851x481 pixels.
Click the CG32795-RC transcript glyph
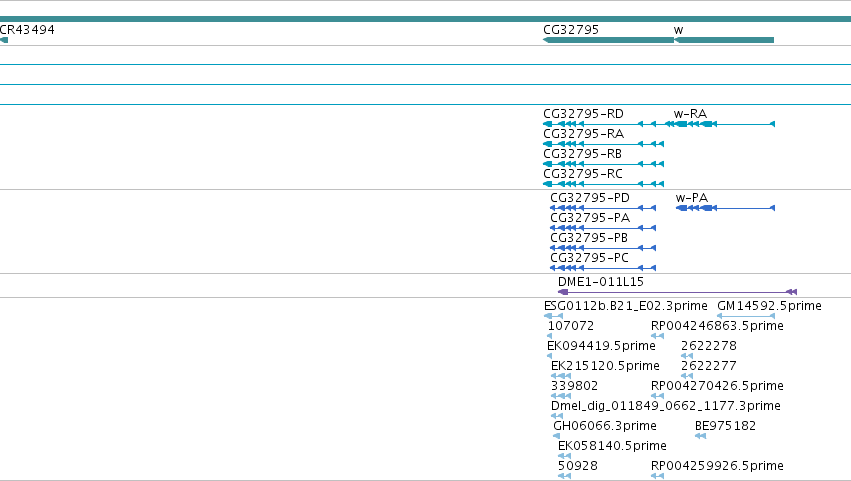pos(604,185)
